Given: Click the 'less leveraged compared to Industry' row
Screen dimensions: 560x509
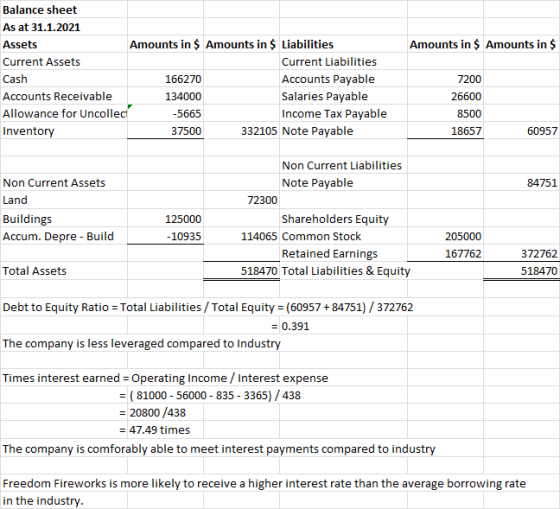Looking at the screenshot, I should pyautogui.click(x=141, y=343).
